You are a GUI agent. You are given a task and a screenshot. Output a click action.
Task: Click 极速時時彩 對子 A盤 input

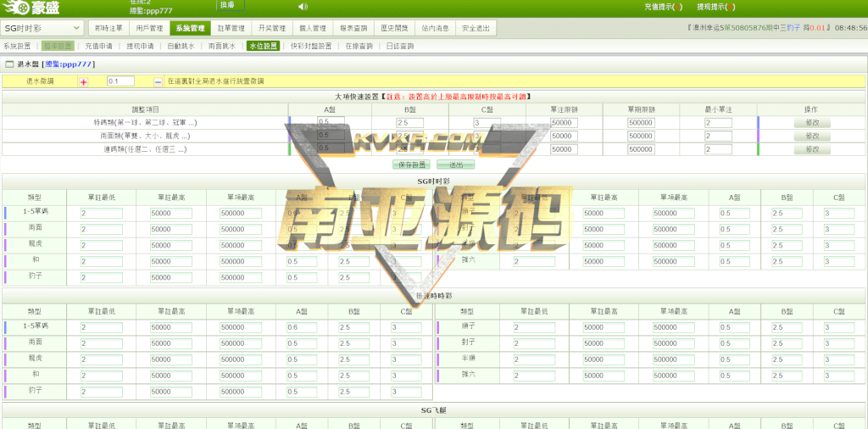735,343
